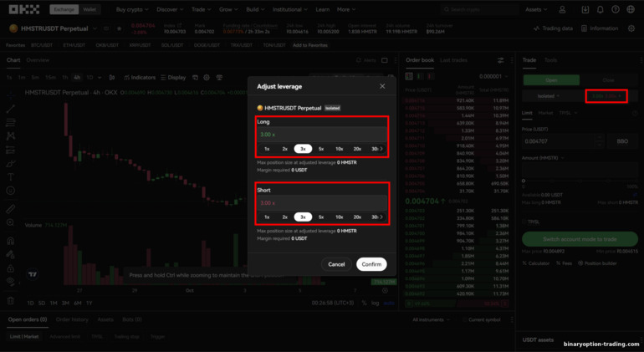Open the Trade top navigation menu

(x=202, y=9)
